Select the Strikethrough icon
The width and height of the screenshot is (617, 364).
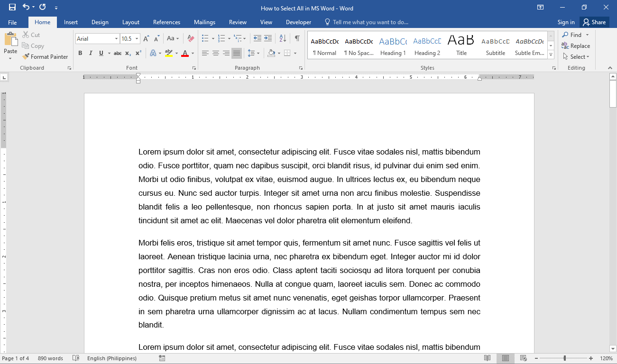(x=117, y=53)
